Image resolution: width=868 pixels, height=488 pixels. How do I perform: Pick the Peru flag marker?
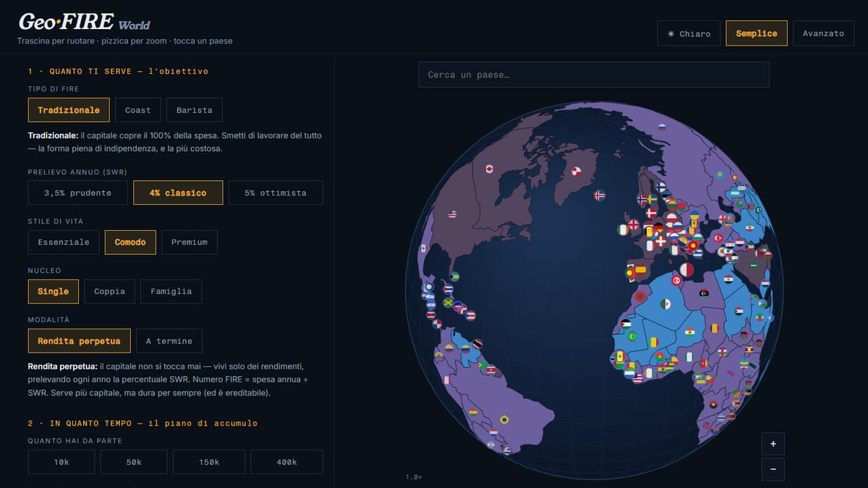[x=446, y=379]
